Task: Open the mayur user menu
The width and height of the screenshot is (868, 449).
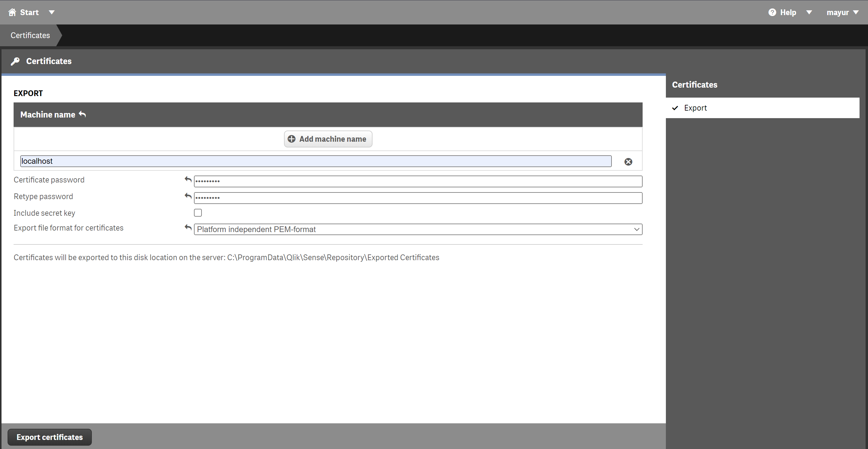Action: pos(842,12)
